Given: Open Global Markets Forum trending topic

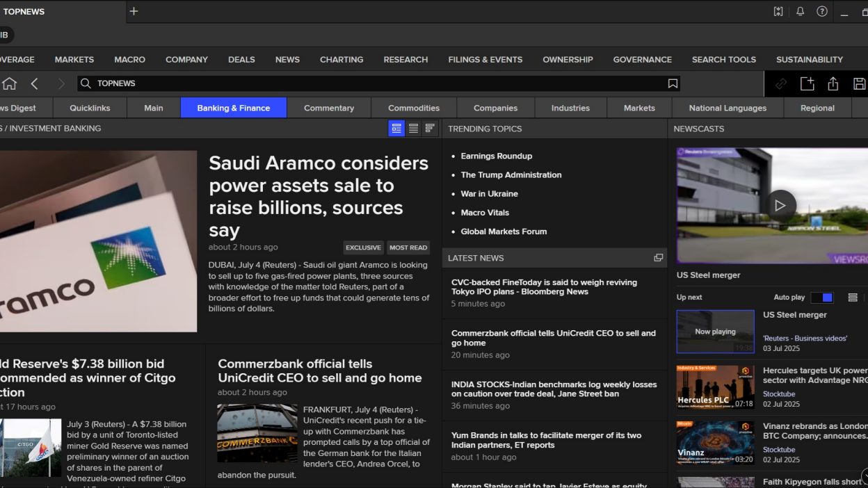Looking at the screenshot, I should 504,231.
